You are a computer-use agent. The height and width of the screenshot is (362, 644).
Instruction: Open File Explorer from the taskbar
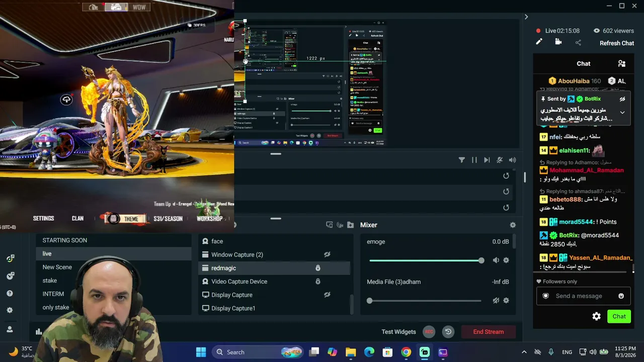(x=351, y=352)
